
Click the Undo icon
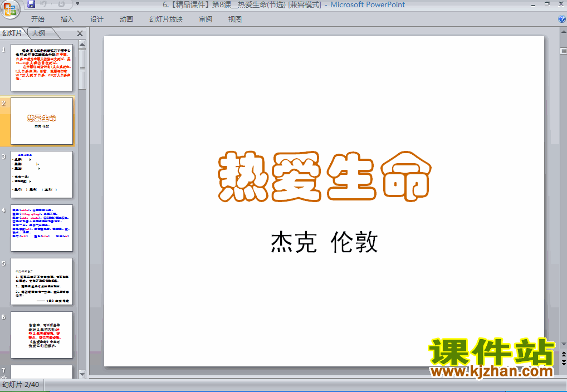pos(43,4)
